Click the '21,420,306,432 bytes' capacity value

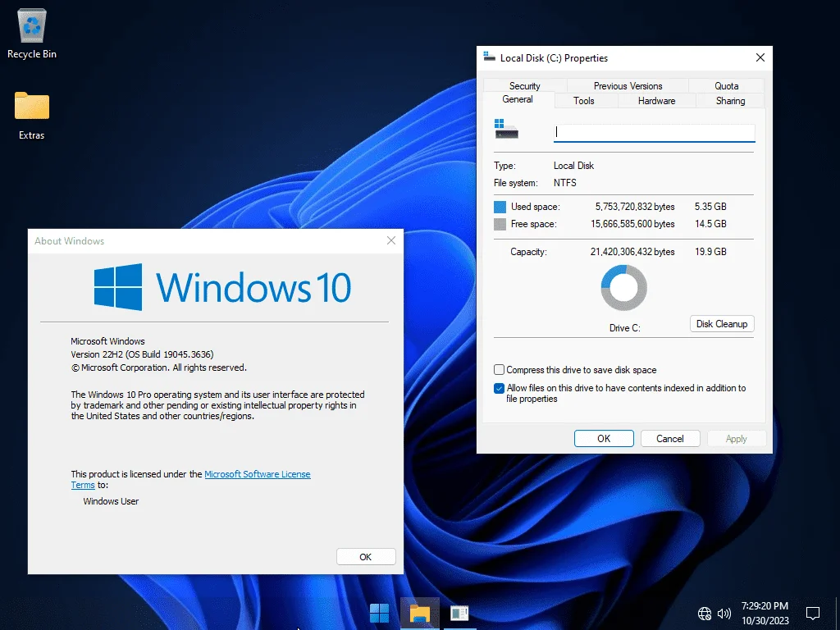click(x=632, y=251)
